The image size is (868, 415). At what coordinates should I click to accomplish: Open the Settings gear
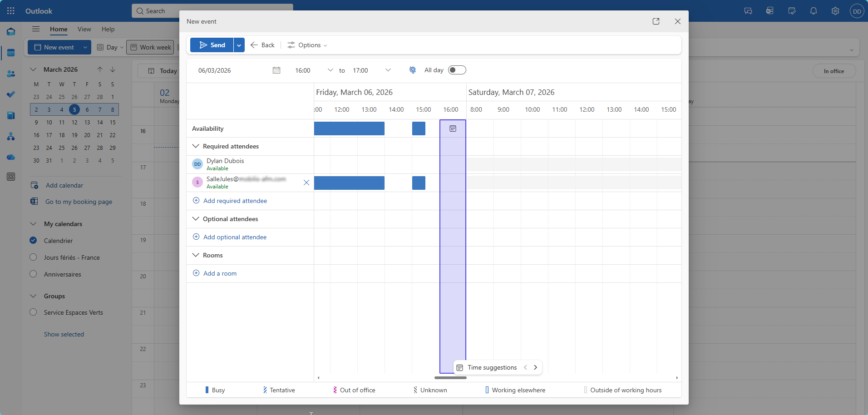point(835,11)
